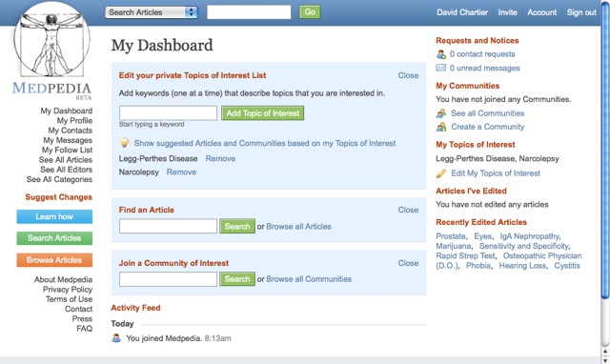
Task: Open My Contacts in sidebar
Action: pos(71,131)
